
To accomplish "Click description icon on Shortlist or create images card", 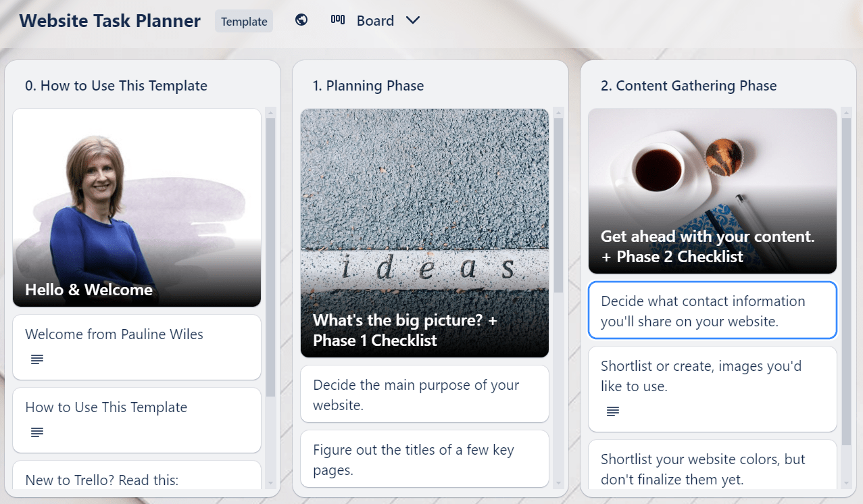I will point(613,411).
